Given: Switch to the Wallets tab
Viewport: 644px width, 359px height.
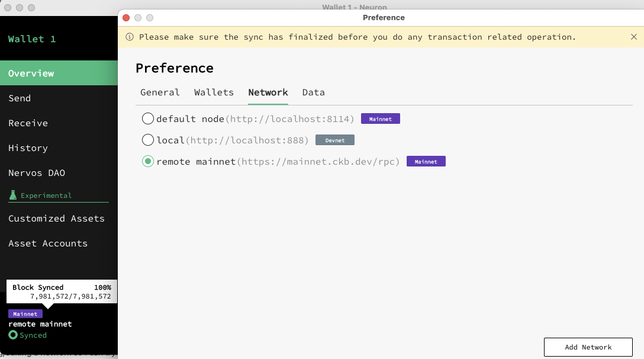Looking at the screenshot, I should pos(214,92).
